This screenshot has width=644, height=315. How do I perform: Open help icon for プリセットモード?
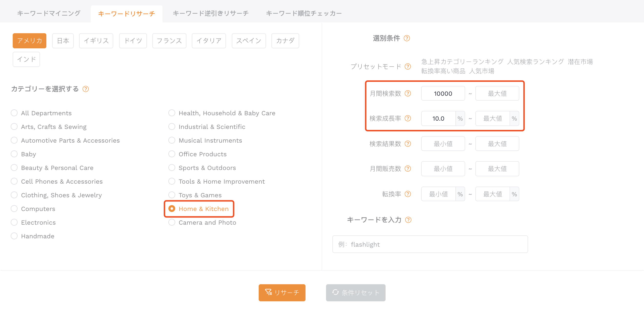point(408,67)
